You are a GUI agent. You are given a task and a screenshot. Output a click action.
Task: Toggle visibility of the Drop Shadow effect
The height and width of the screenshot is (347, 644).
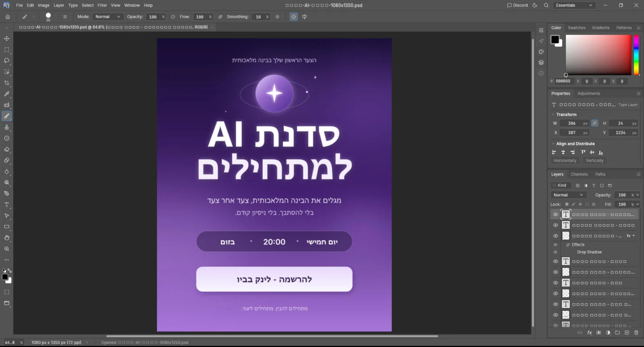coord(556,252)
